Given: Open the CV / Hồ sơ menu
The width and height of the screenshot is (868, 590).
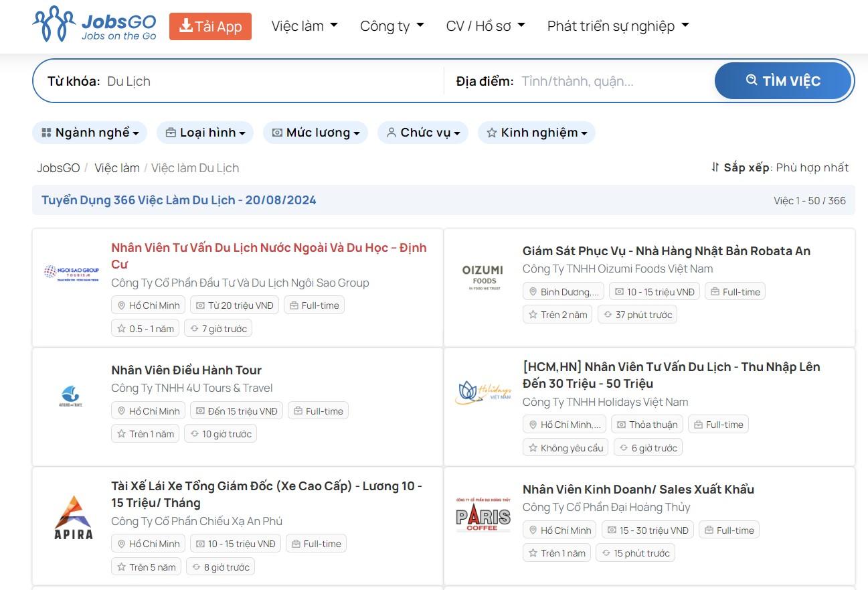Looking at the screenshot, I should [x=486, y=26].
